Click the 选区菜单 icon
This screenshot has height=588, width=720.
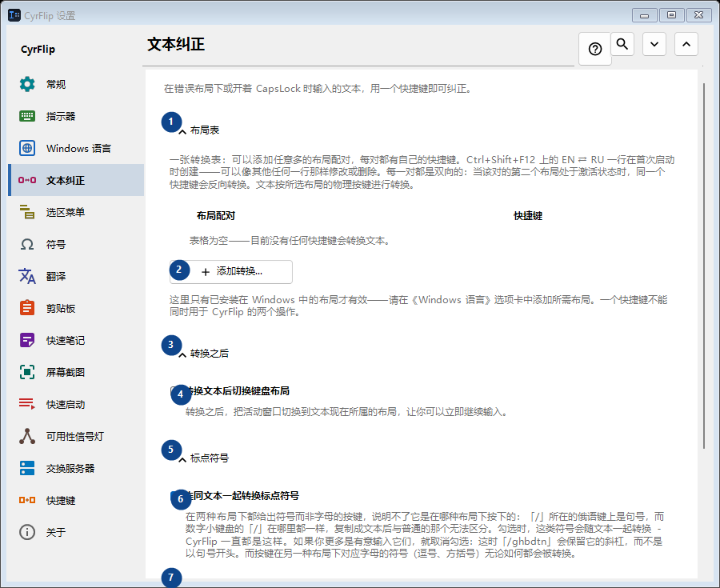click(27, 212)
